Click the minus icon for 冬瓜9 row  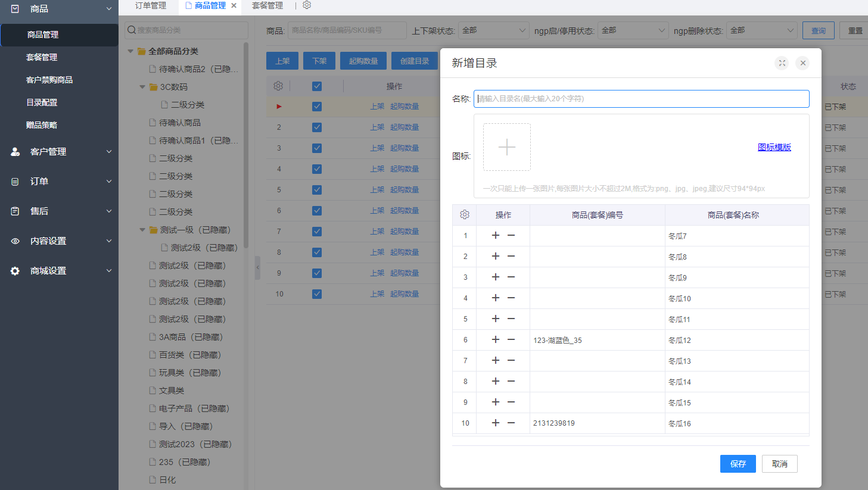511,277
